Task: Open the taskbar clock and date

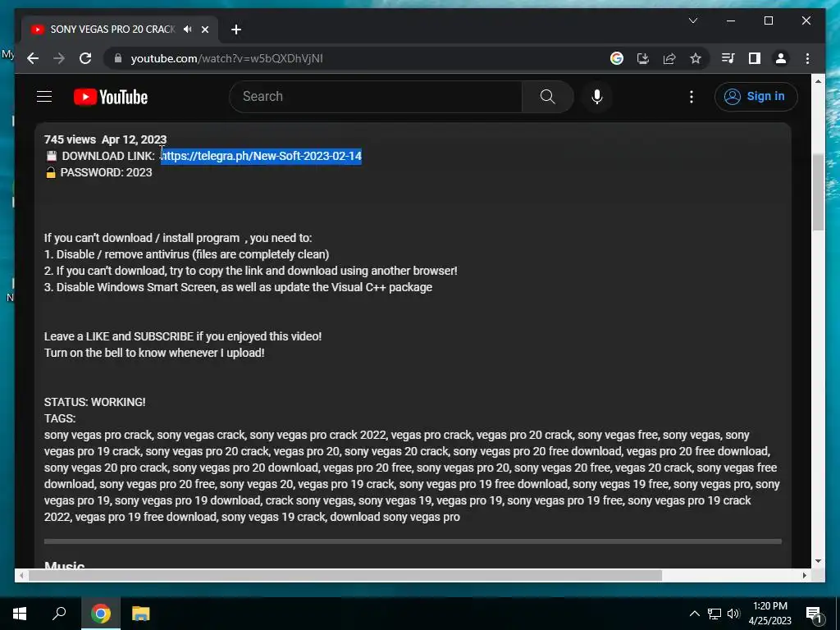Action: [769, 614]
